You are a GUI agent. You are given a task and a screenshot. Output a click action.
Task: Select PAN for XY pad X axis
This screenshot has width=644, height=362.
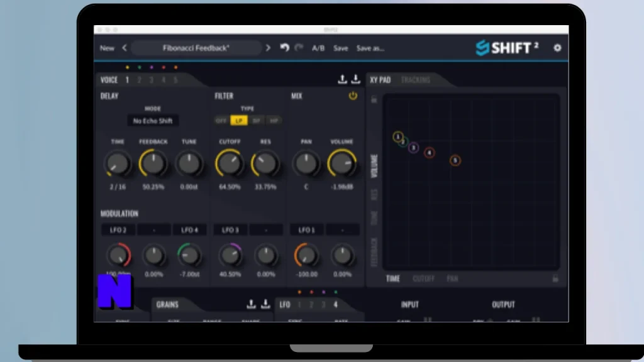click(452, 278)
